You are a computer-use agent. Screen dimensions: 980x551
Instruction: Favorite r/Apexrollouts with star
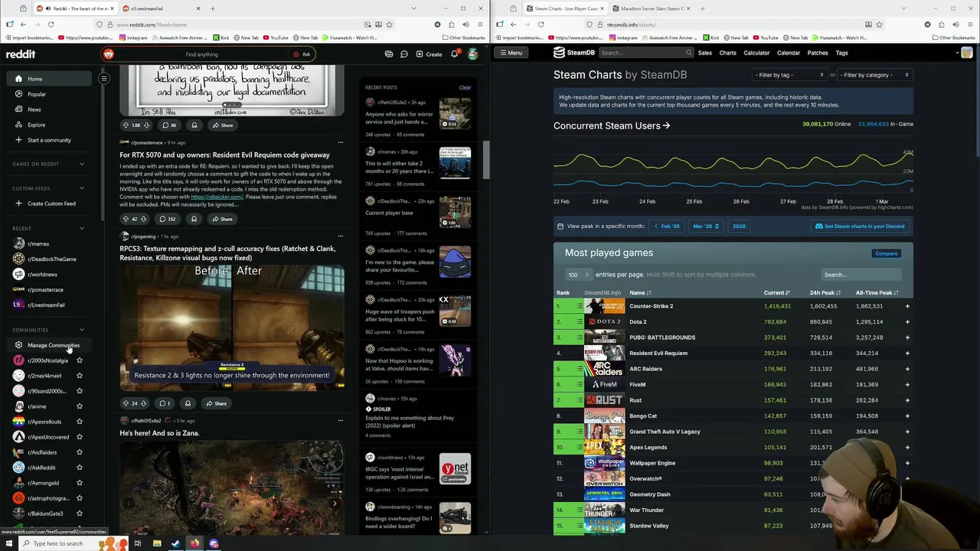coord(79,422)
